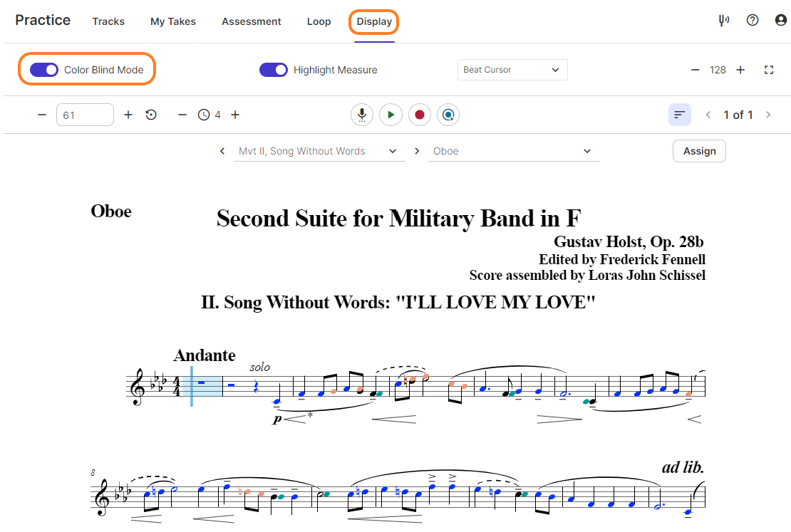Start recording with the red record button

(x=419, y=115)
